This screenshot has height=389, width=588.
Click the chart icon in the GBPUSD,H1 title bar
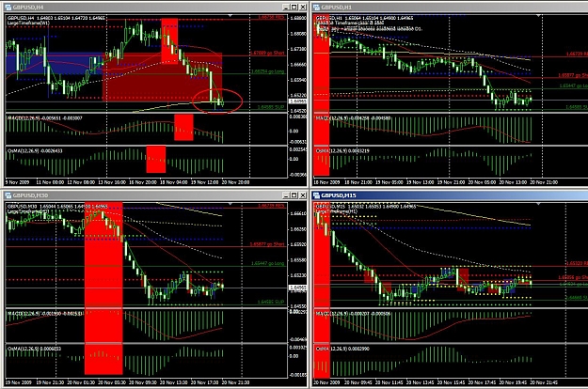(x=316, y=7)
